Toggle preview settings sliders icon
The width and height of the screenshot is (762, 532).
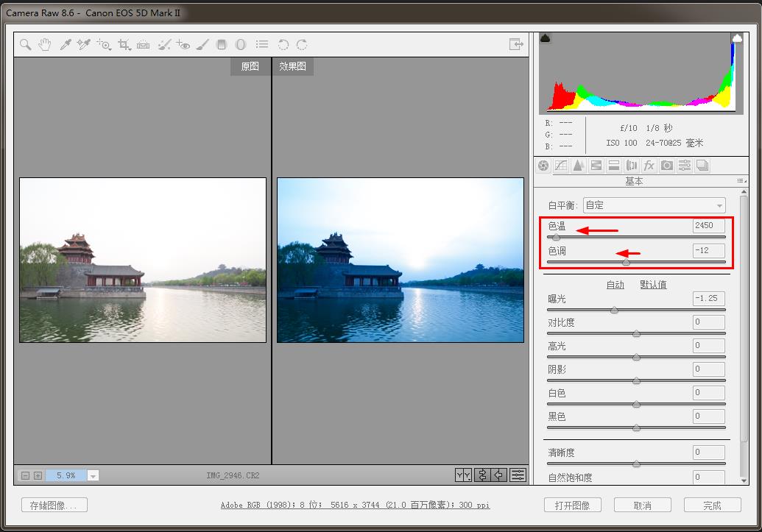click(x=518, y=475)
